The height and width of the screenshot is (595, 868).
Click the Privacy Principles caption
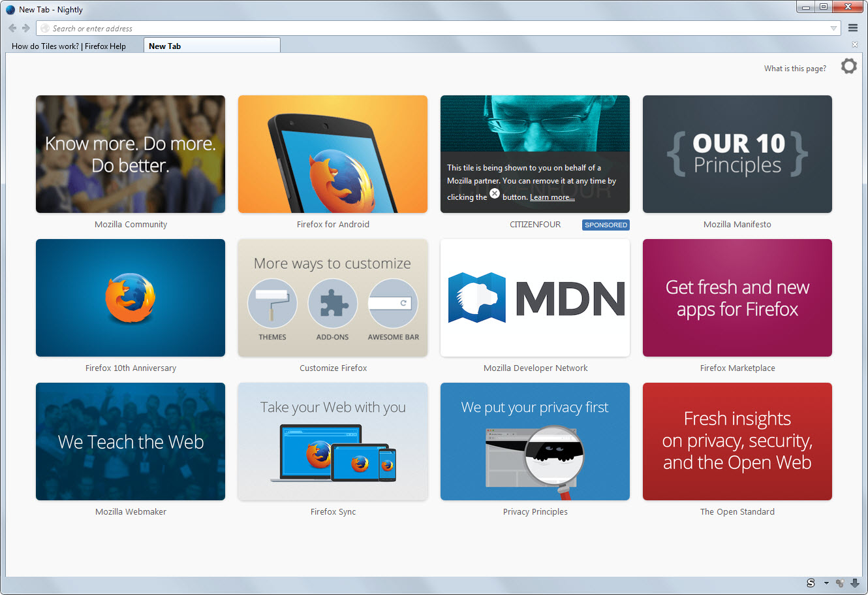[535, 511]
